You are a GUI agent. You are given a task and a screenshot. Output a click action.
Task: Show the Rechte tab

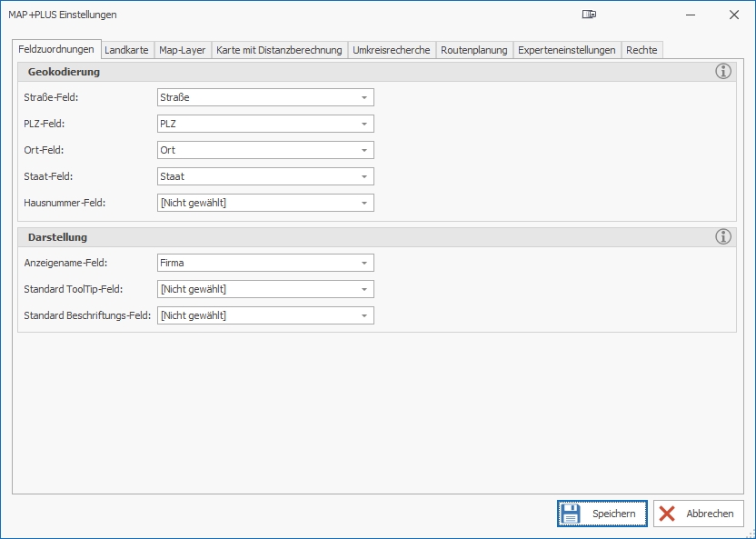pos(642,50)
